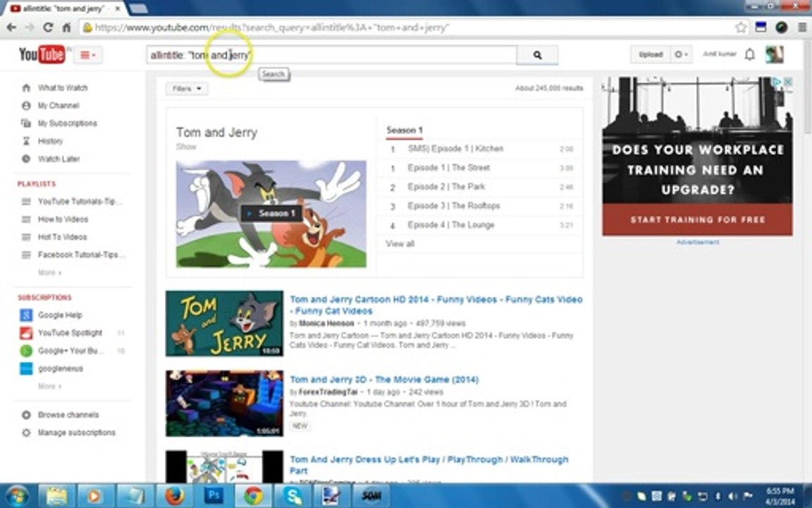This screenshot has width=812, height=508.
Task: Open Skype from the taskbar
Action: pos(293,496)
